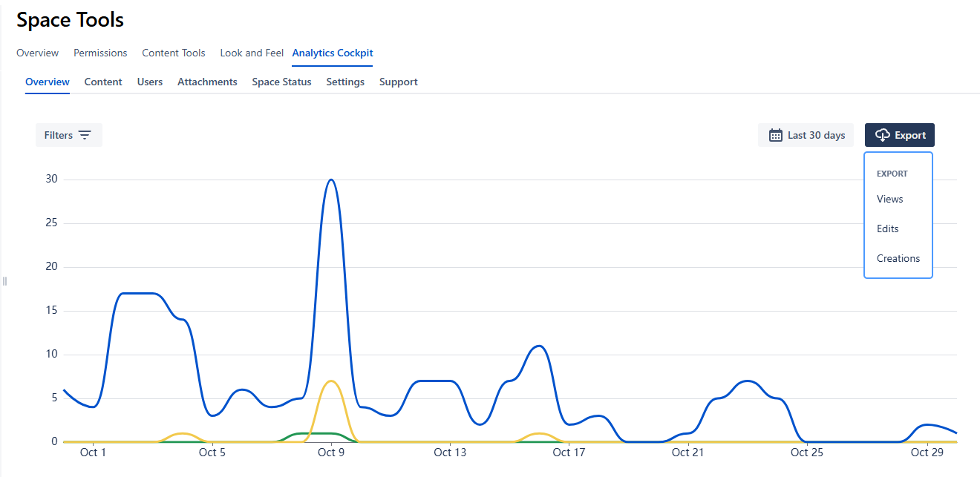Choose Edits in the Export menu

[x=887, y=228]
